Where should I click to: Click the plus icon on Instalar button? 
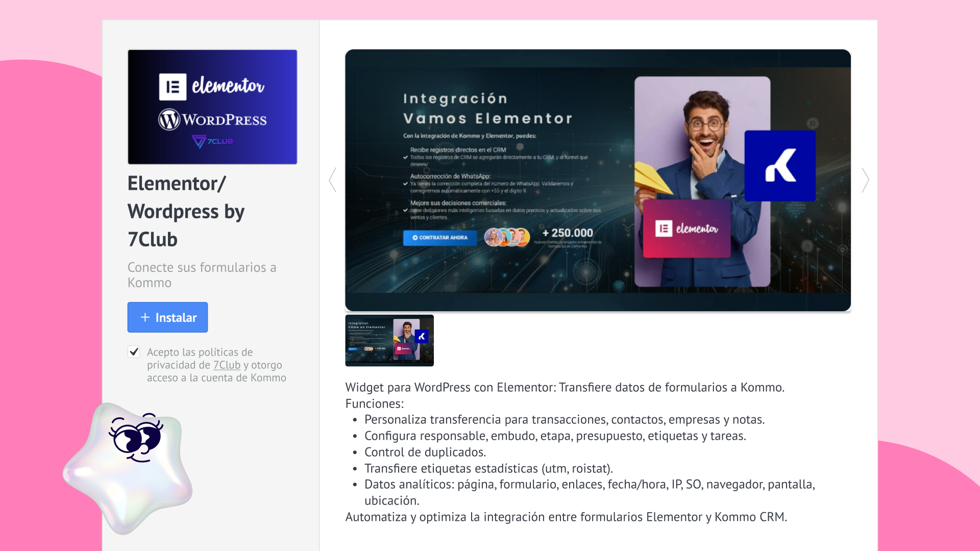tap(145, 317)
